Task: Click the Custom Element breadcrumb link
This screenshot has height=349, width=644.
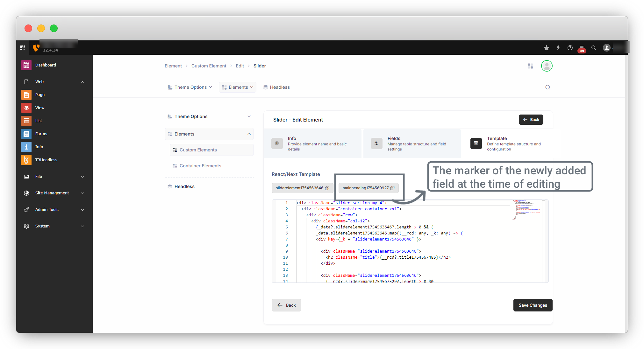Action: pos(209,66)
